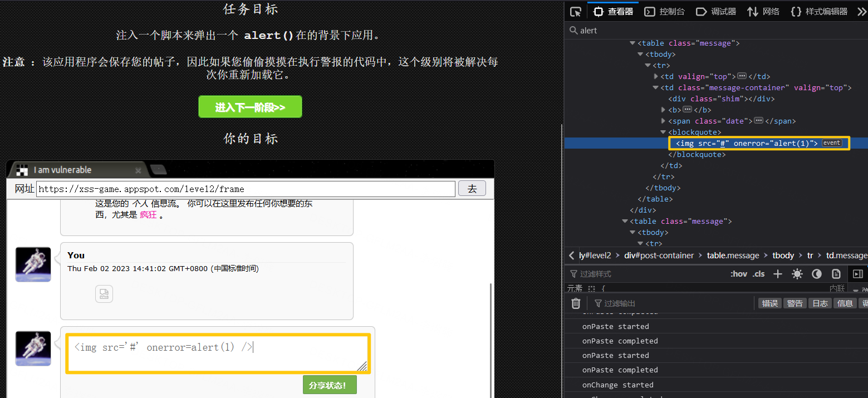Screen dimensions: 868x398
Task: Toggle the Errors (错误) console filter
Action: click(769, 303)
